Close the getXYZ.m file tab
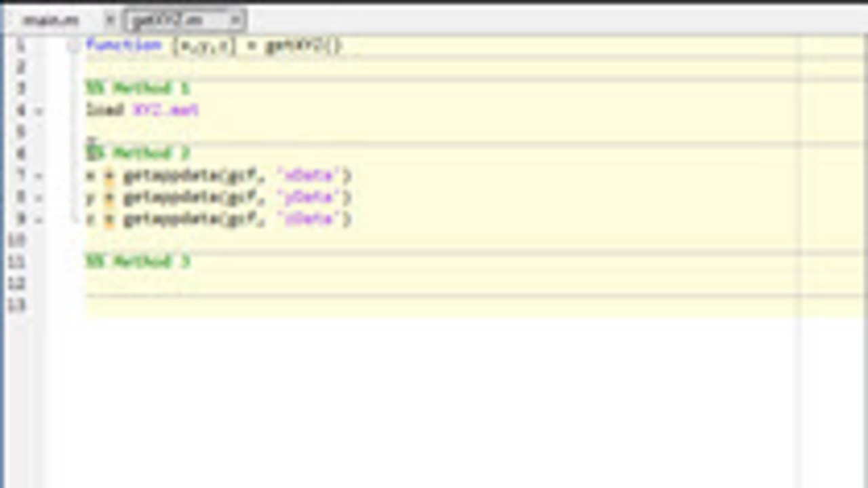The image size is (868, 488). [x=235, y=20]
